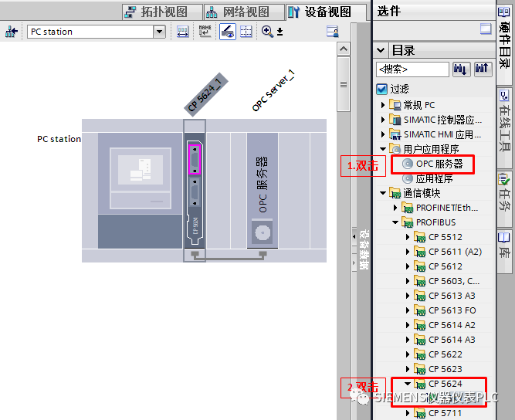The width and height of the screenshot is (515, 420).
Task: Expand the PROFINET/Eth... folder
Action: pyautogui.click(x=395, y=208)
